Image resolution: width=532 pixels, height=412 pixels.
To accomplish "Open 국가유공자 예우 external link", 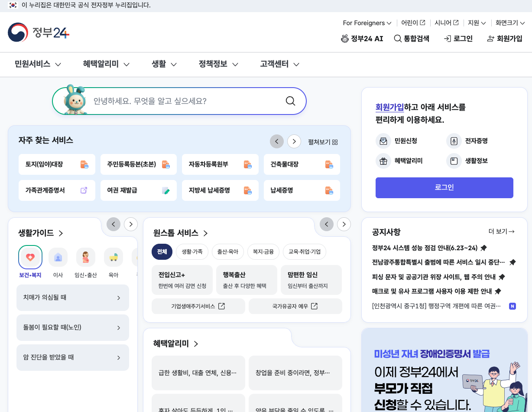I will [295, 306].
